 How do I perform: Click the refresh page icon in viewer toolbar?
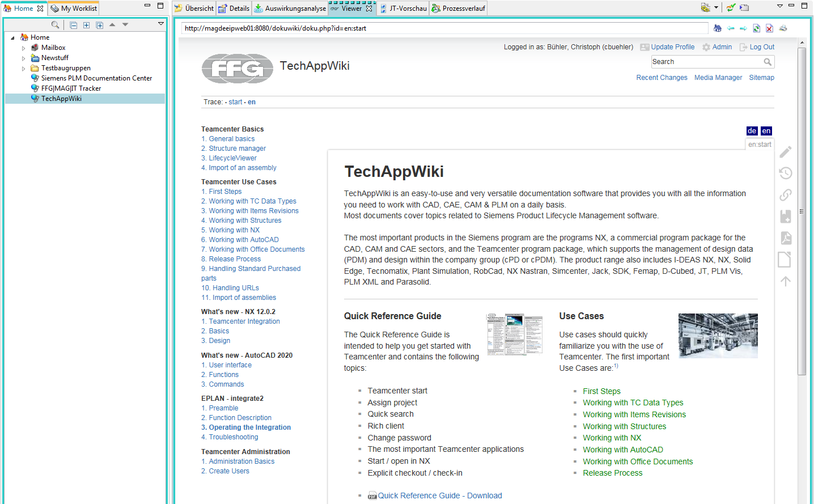click(756, 28)
